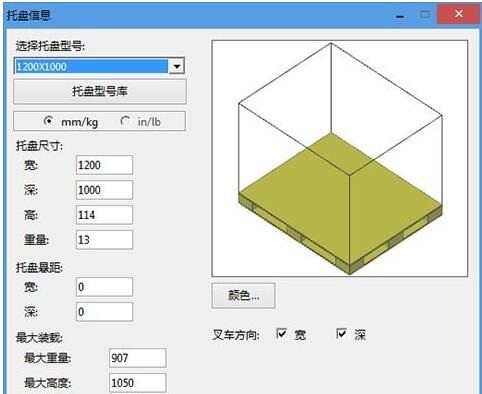Viewport: 482px width, 394px height.
Task: Click the overhang width field under 托盘悬距
Action: (x=104, y=287)
